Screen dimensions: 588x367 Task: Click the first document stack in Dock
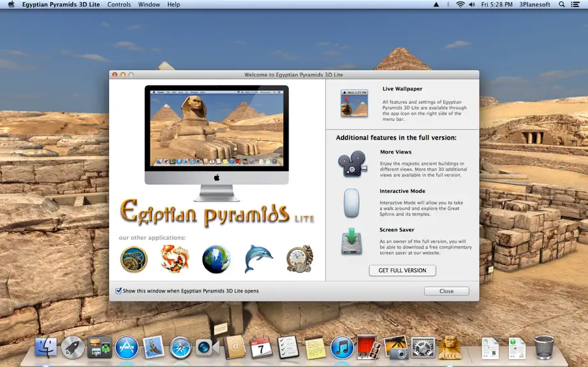pos(490,348)
